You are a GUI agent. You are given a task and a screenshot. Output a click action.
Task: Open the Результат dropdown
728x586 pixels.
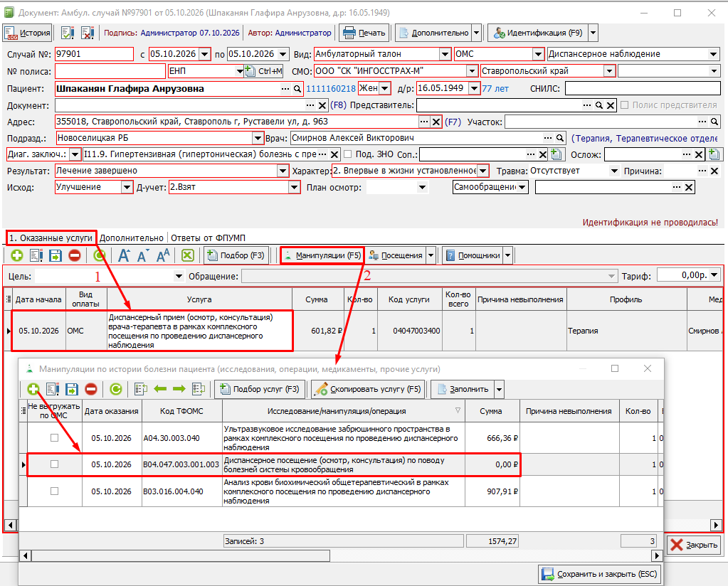[x=283, y=171]
